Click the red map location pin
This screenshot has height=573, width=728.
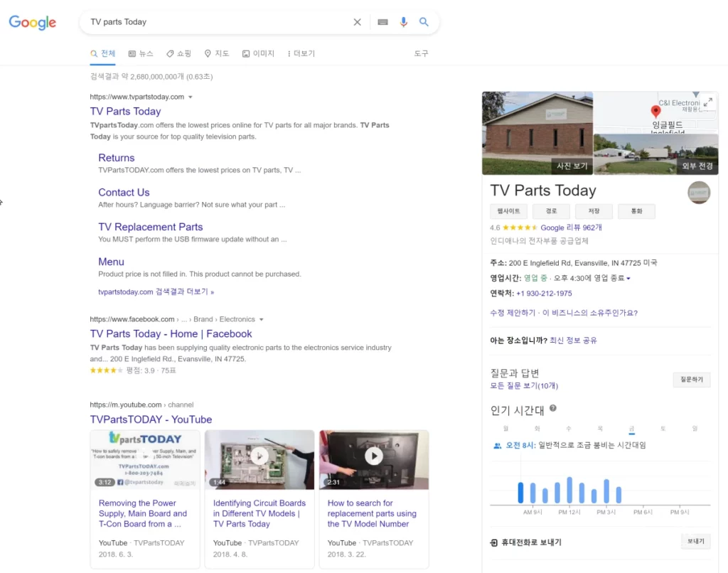pyautogui.click(x=655, y=111)
